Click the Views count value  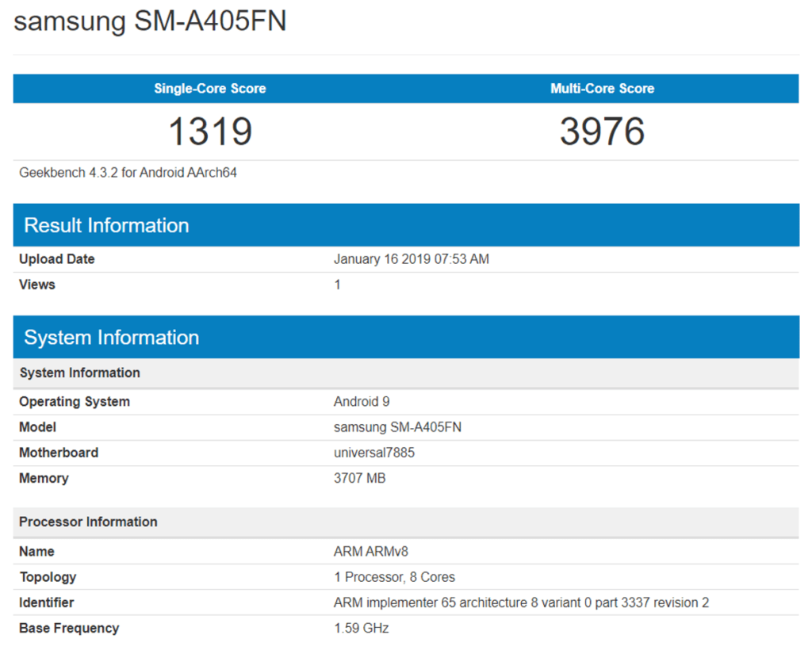[336, 285]
